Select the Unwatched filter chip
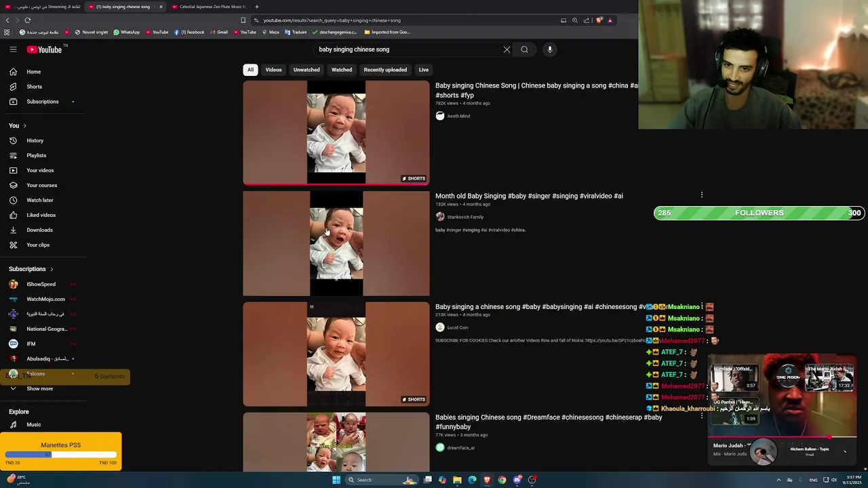Image resolution: width=868 pixels, height=488 pixels. pyautogui.click(x=307, y=70)
